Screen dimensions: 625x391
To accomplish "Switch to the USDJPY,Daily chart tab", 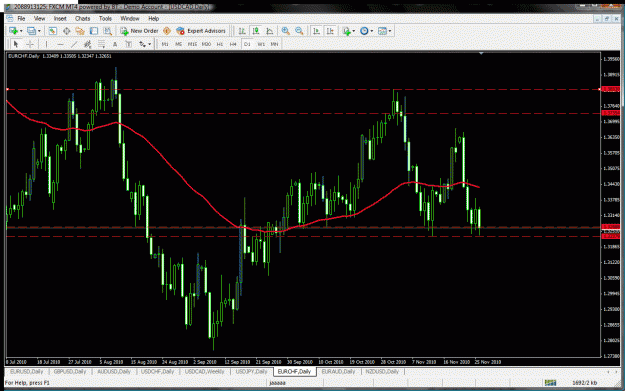I will (x=251, y=371).
